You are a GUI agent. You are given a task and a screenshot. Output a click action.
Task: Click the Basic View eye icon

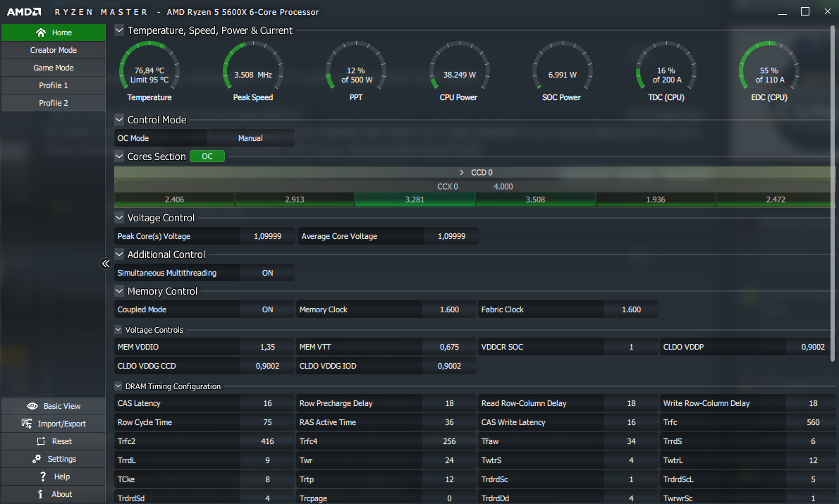(32, 406)
